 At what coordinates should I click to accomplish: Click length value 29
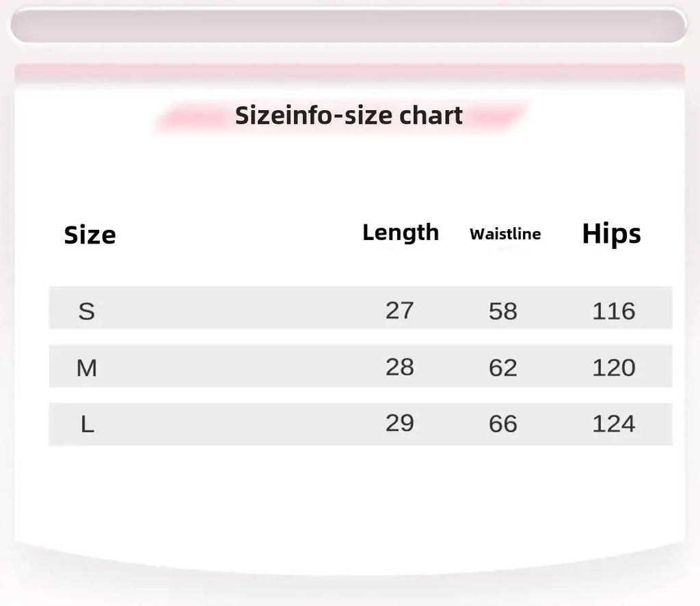(x=400, y=423)
